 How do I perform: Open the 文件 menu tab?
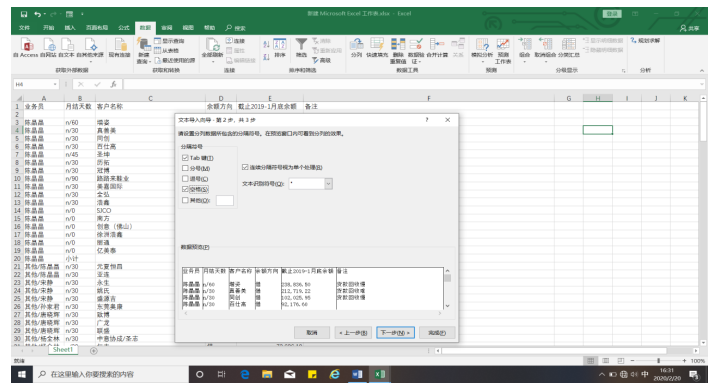[24, 28]
